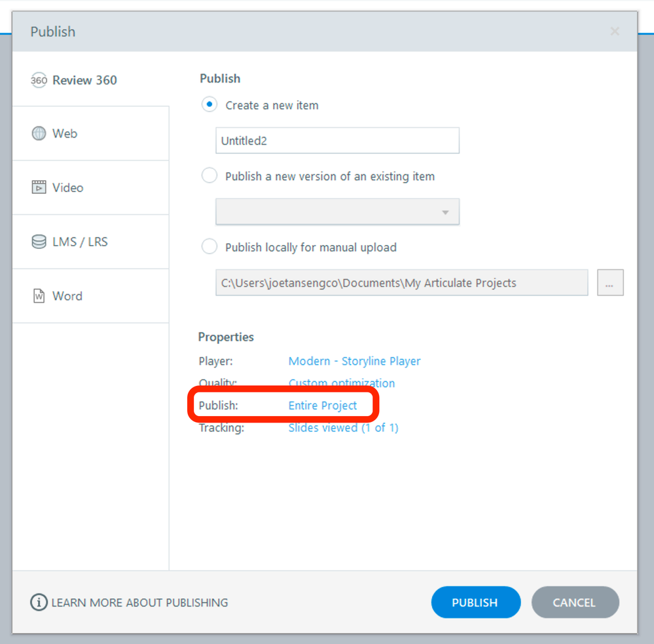This screenshot has height=644, width=654.
Task: Browse folder with the ellipsis button
Action: pos(610,283)
